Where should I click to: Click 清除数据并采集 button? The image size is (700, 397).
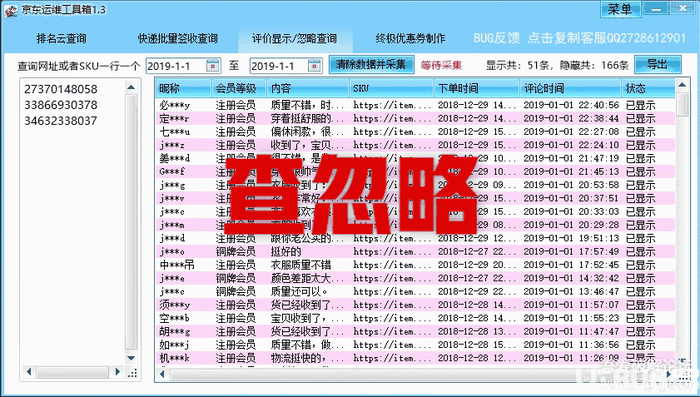(x=371, y=64)
